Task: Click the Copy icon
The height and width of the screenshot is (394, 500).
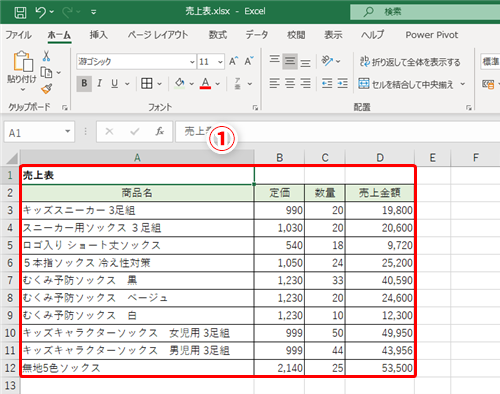Action: (x=46, y=72)
